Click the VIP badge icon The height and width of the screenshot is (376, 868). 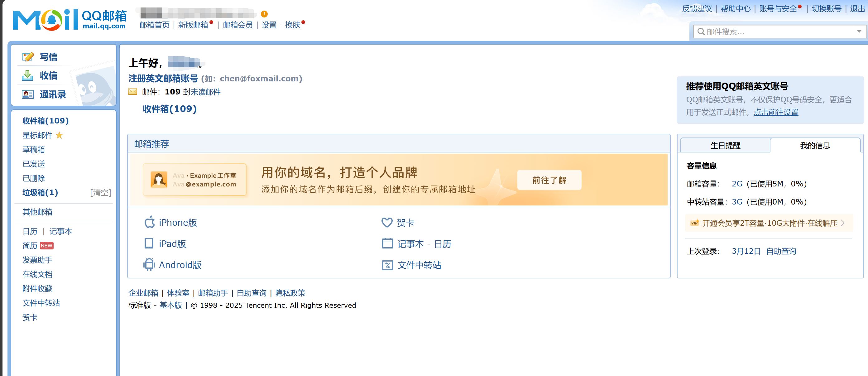click(694, 223)
